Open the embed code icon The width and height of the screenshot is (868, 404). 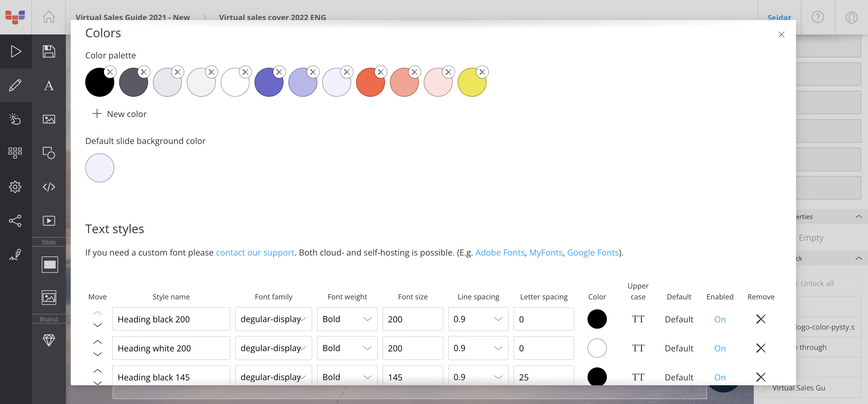(49, 187)
